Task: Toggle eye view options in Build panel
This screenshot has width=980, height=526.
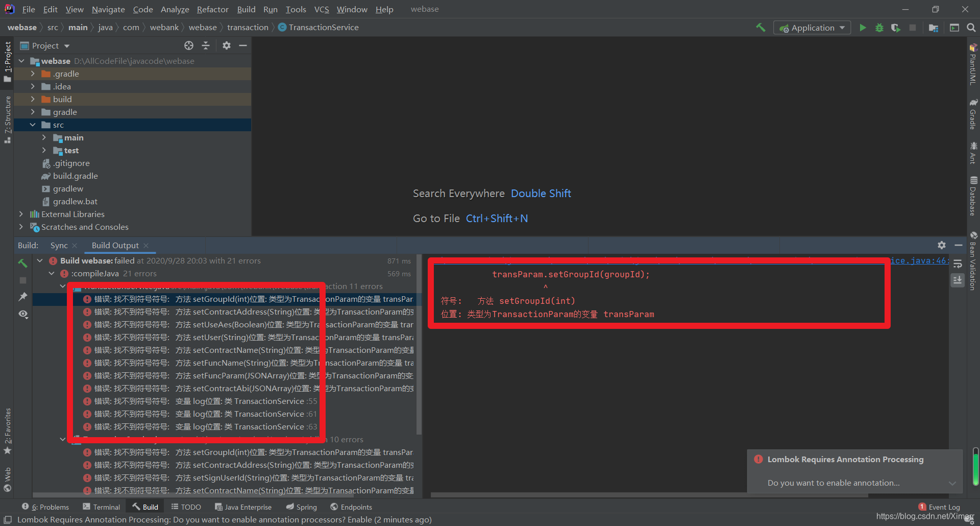Action: pos(23,314)
